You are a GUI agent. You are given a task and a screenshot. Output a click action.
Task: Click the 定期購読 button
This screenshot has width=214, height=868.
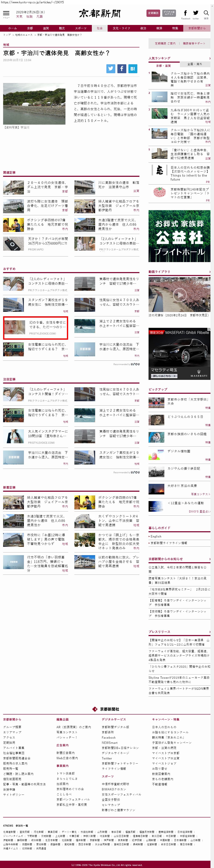pyautogui.click(x=153, y=13)
